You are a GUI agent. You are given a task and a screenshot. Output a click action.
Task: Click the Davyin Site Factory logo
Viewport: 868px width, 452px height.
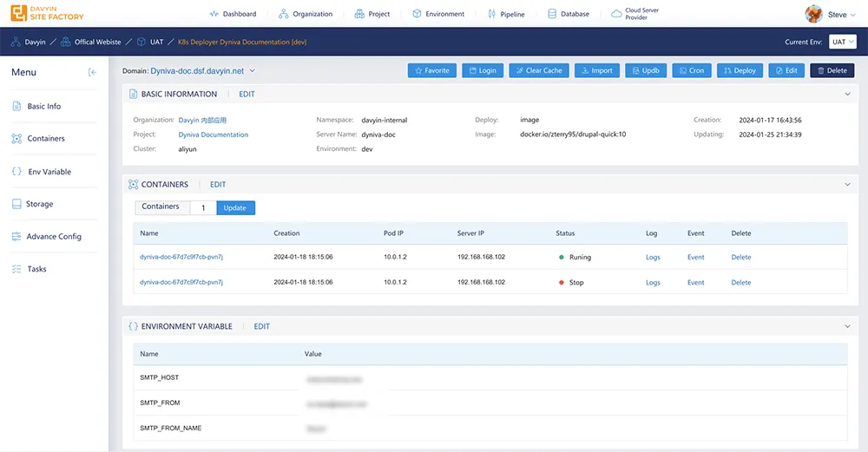click(48, 14)
